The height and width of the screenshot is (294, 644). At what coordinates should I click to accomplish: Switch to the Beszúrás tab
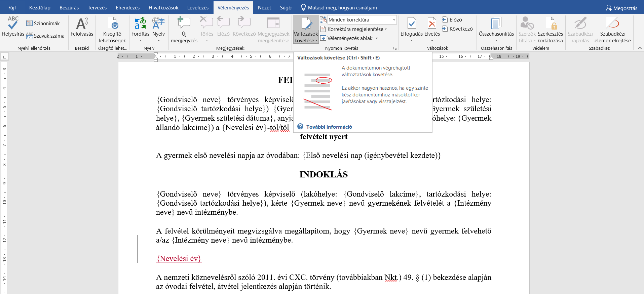click(69, 7)
